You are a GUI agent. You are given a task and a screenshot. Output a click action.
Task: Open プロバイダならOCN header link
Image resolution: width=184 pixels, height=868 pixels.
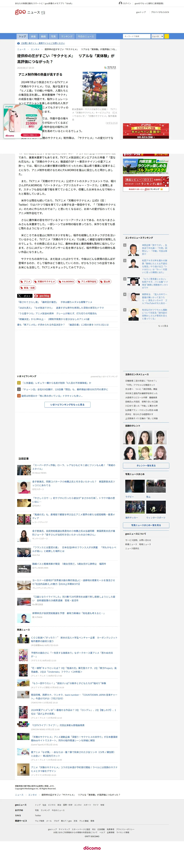[160, 12]
